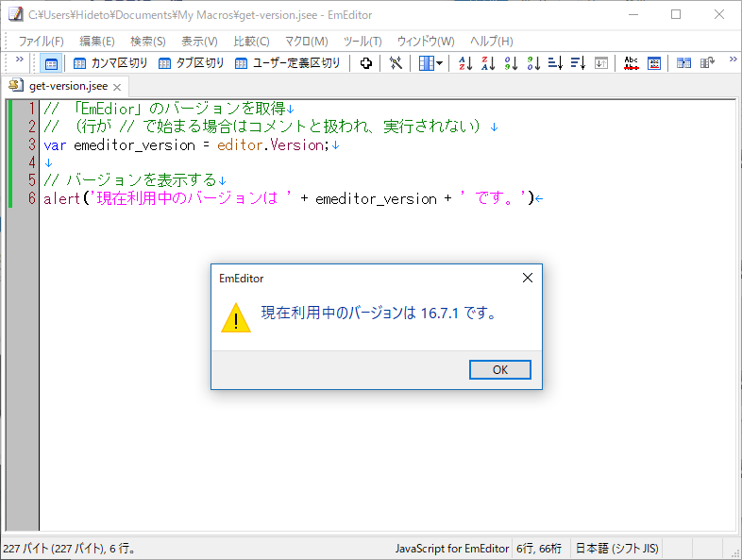Click the comment text バージョンを表示する
The height and width of the screenshot is (560, 742).
(142, 180)
